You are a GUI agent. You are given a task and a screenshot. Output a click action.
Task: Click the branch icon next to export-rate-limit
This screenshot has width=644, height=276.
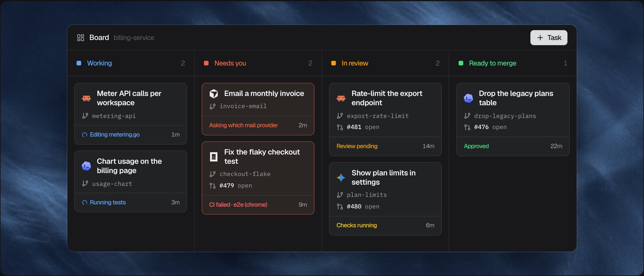point(340,116)
